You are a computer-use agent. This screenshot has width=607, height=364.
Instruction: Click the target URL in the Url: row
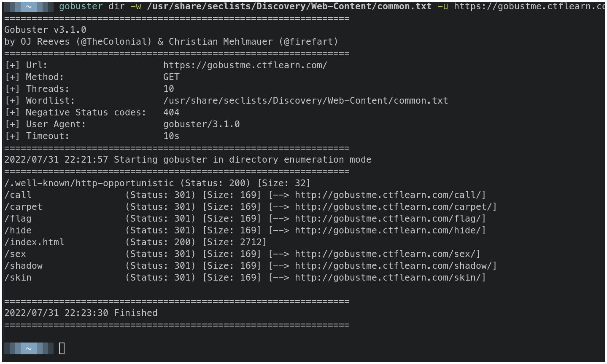(x=245, y=65)
